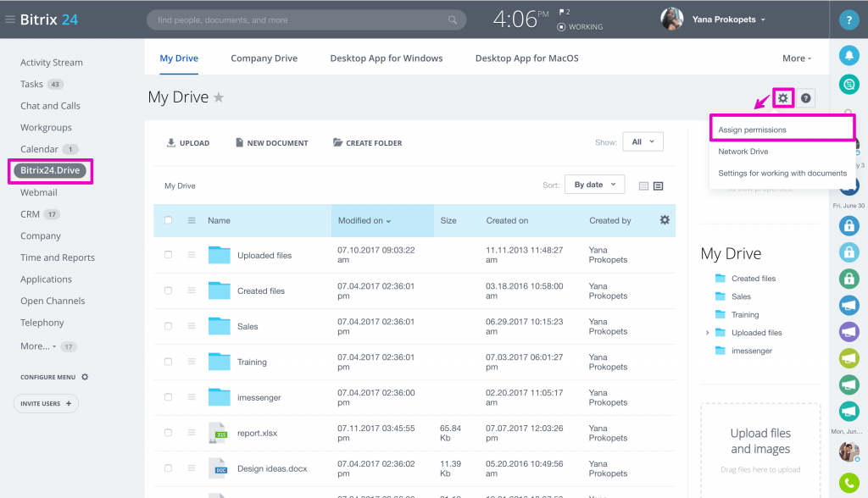Select Assign permissions menu item

782,130
